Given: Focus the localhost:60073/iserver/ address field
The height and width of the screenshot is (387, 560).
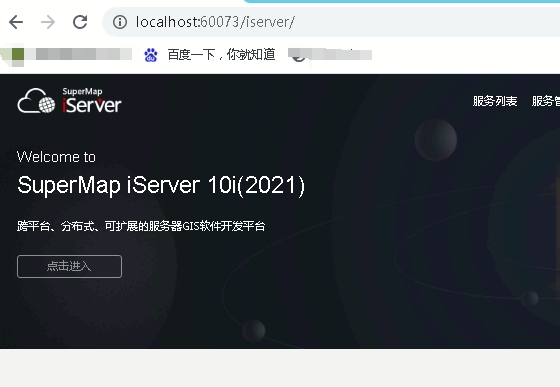Looking at the screenshot, I should [331, 22].
